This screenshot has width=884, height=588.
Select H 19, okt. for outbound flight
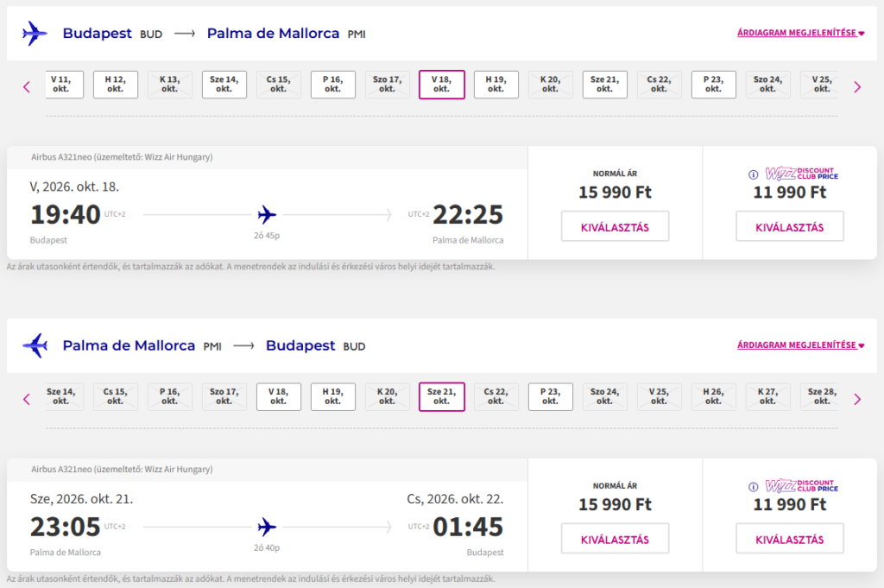496,85
